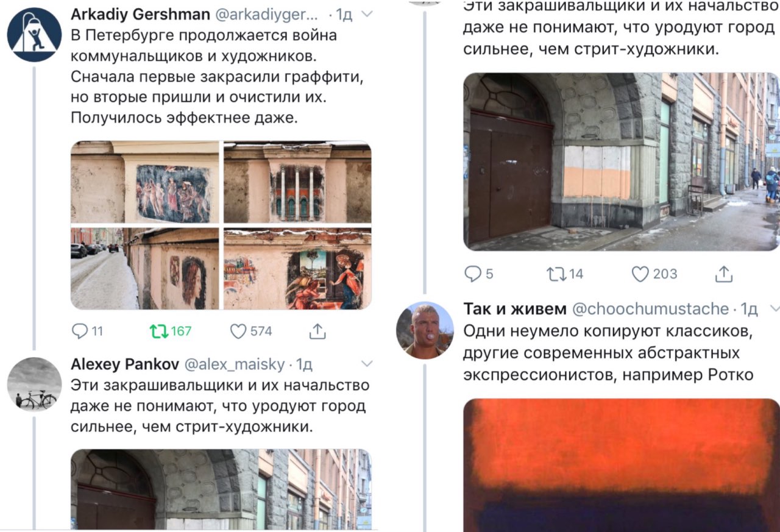Screen dimensions: 780x532
Task: Open the painted-over wall street photo
Action: tap(622, 161)
